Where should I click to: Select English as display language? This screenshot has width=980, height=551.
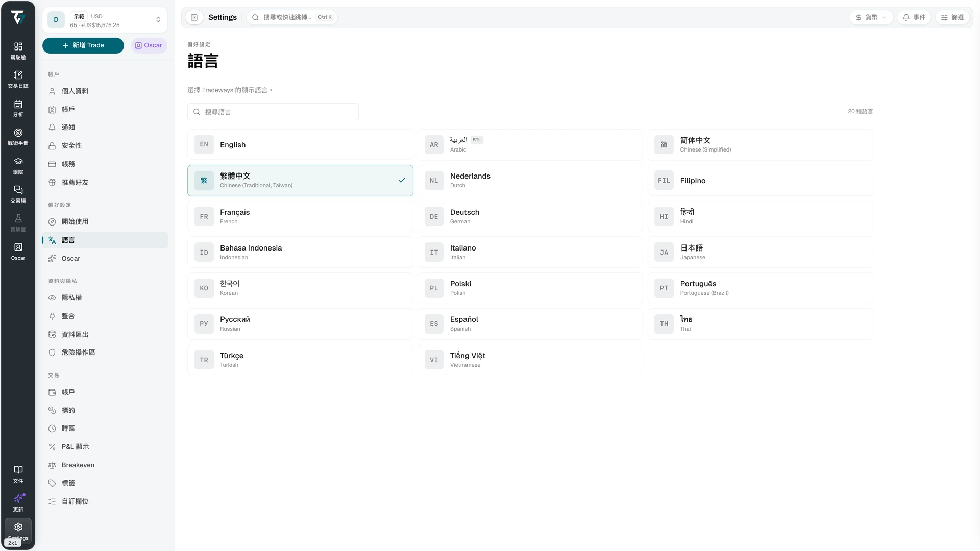300,145
